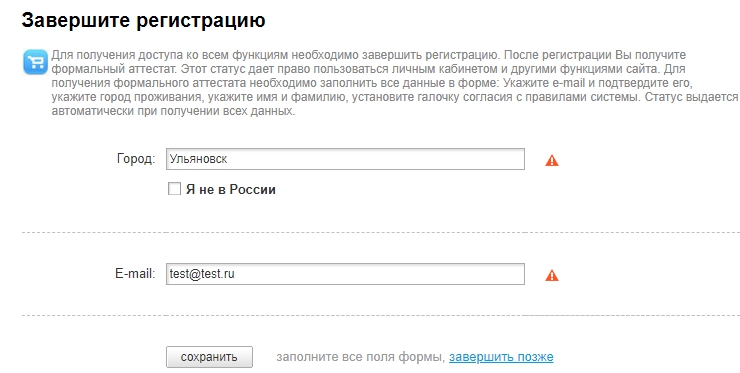740x373 pixels.
Task: Click «формальный аттестат» in the description
Action: (113, 69)
